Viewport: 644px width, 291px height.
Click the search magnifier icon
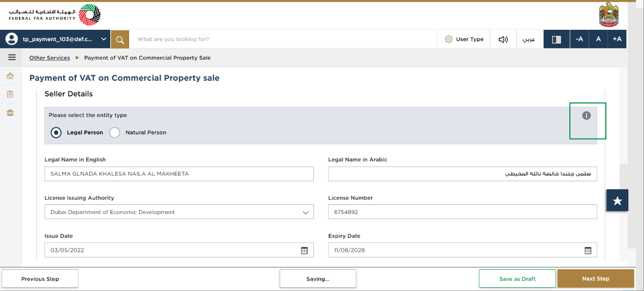click(x=120, y=39)
